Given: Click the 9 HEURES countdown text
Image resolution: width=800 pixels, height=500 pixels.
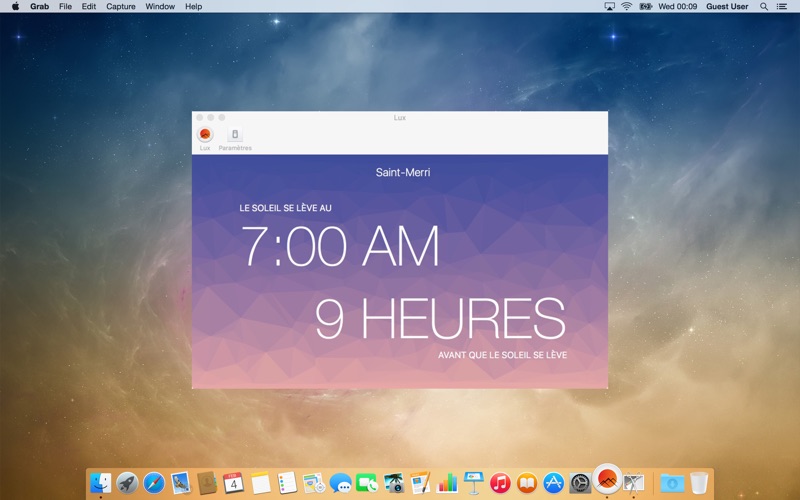Looking at the screenshot, I should click(440, 319).
